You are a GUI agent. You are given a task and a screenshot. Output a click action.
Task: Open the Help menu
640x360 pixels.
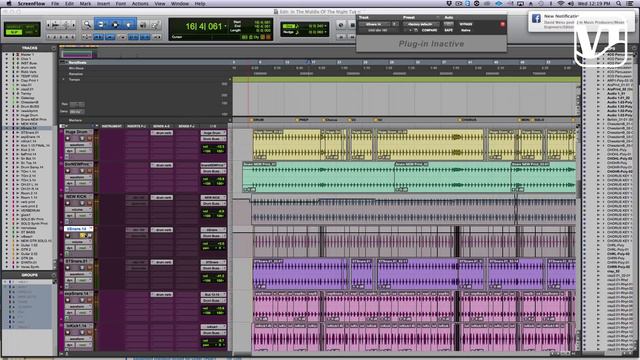click(200, 3)
